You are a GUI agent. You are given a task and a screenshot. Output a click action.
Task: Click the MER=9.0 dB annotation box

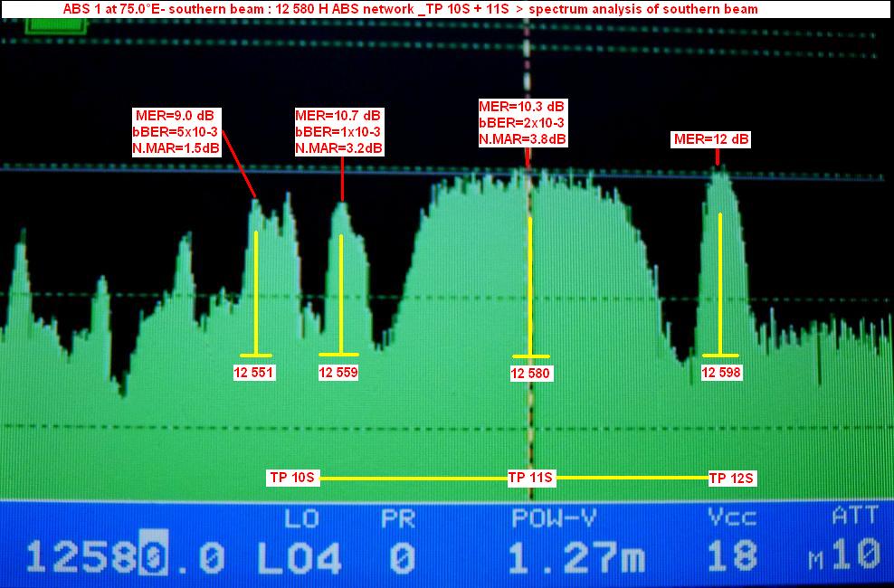pyautogui.click(x=176, y=132)
